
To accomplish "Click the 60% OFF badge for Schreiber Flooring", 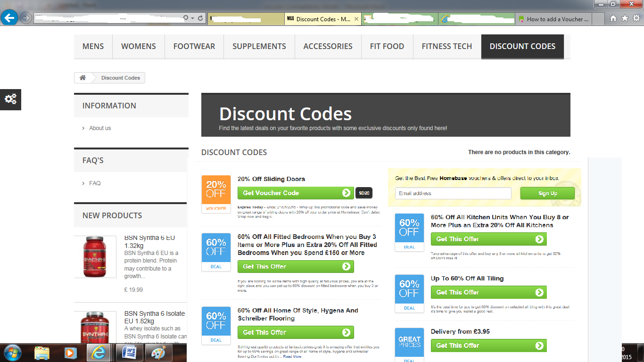I will point(216,326).
